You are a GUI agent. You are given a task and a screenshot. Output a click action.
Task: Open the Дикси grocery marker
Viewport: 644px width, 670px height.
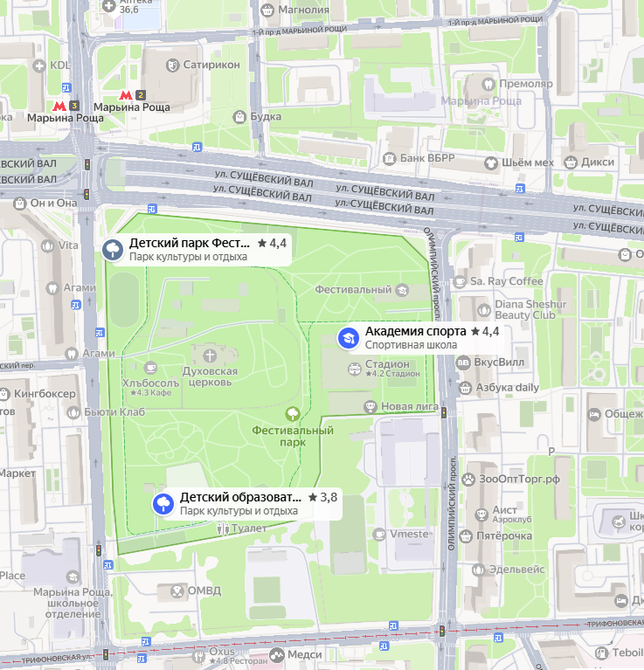point(570,162)
